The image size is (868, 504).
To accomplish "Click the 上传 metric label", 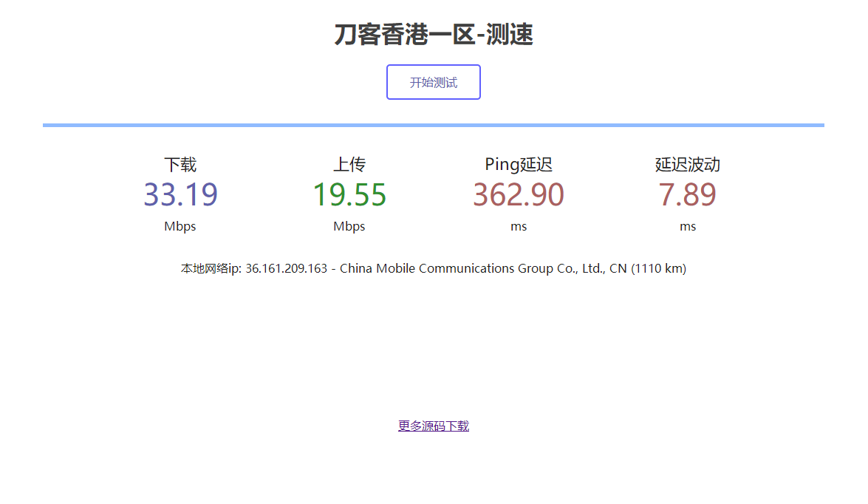I will coord(349,164).
